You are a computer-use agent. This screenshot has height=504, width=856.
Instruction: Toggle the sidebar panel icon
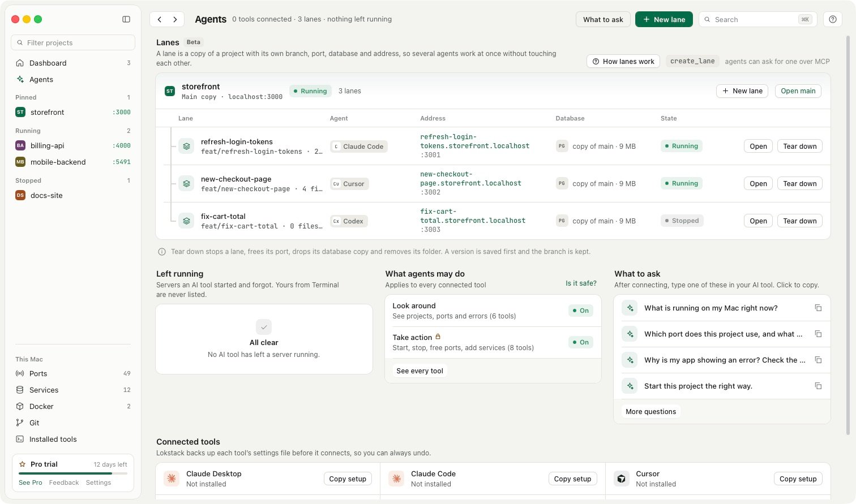point(126,19)
